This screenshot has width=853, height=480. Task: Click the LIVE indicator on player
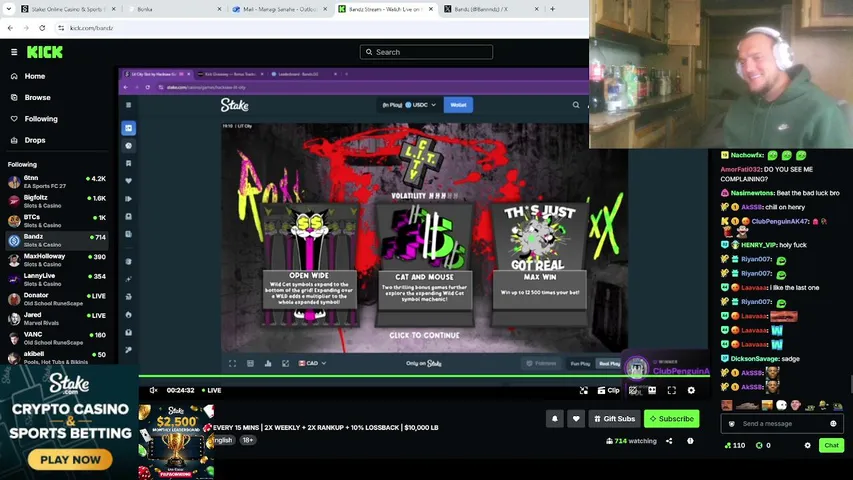(212, 390)
